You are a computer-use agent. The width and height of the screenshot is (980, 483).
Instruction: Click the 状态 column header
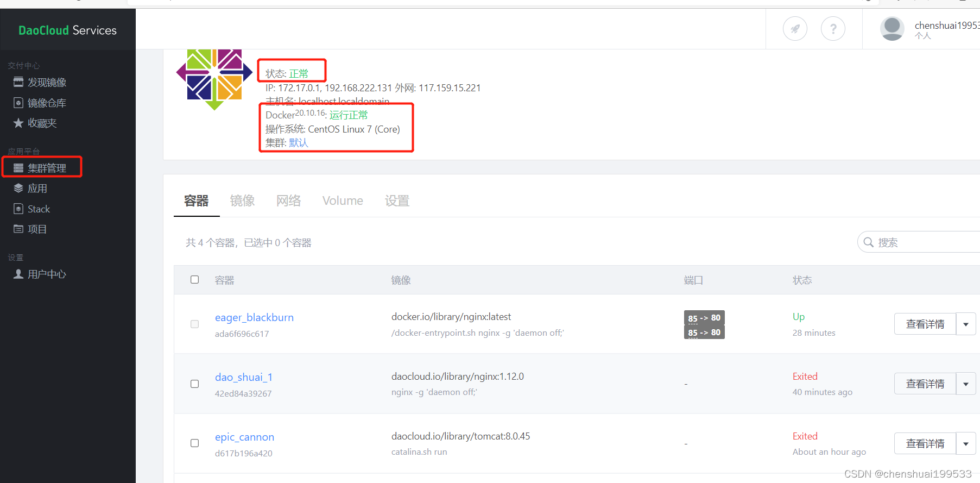[x=802, y=280]
